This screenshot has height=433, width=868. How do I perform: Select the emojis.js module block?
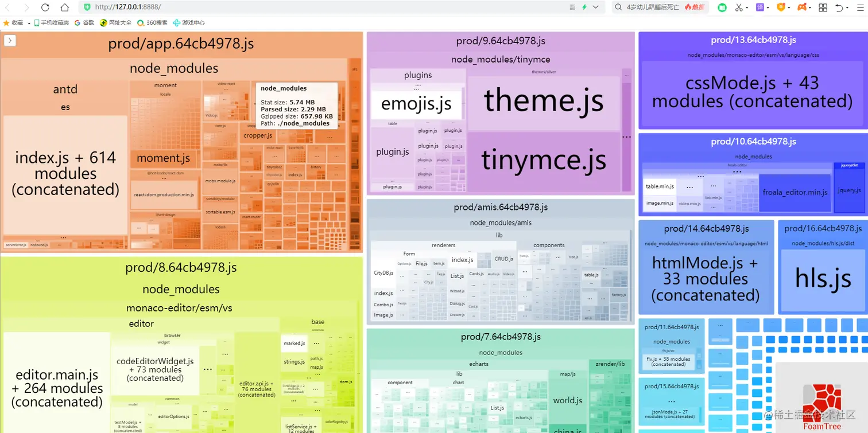(x=416, y=104)
